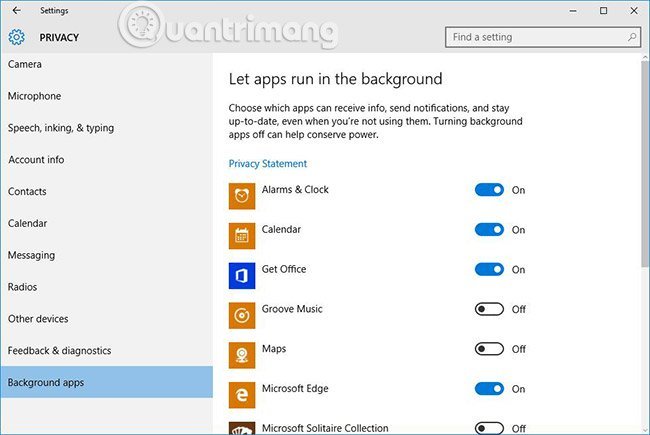Screen dimensions: 650x435
Task: Open the Privacy Statement link
Action: (268, 164)
